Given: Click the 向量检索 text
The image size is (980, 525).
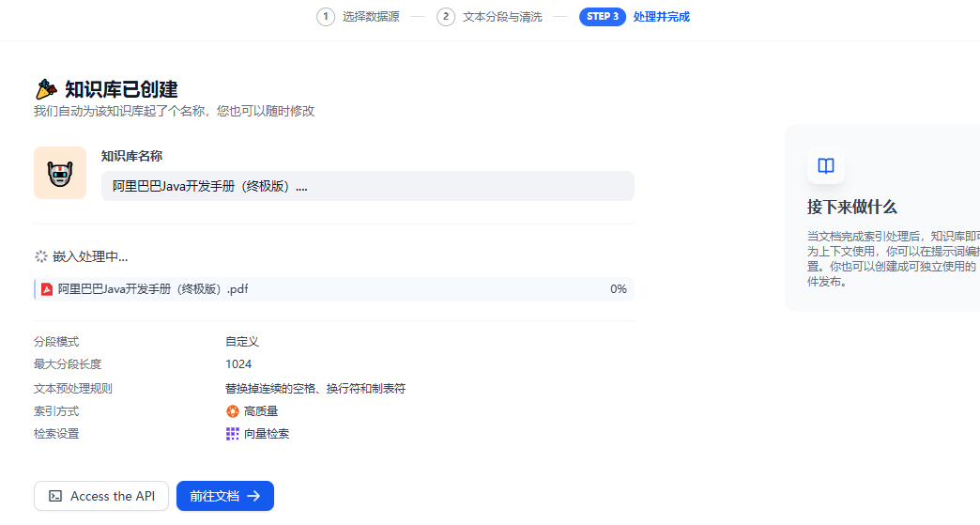Looking at the screenshot, I should click(x=267, y=434).
